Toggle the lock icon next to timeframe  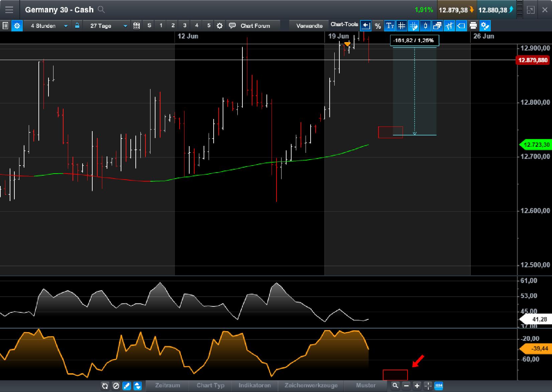click(x=77, y=25)
